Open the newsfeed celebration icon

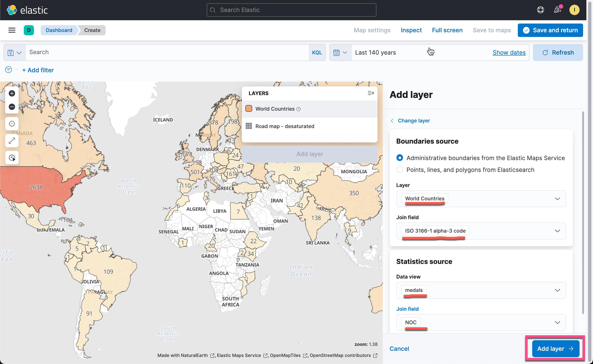[x=557, y=10]
